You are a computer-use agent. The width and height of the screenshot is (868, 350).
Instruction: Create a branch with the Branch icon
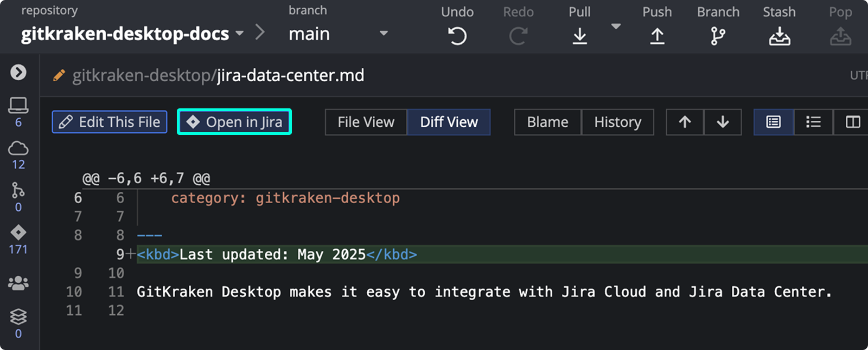coord(718,36)
